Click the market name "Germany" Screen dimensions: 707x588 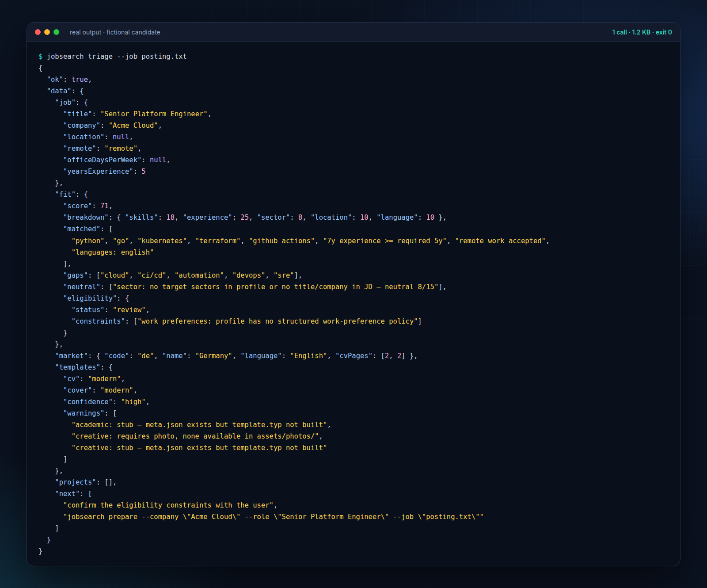[213, 356]
